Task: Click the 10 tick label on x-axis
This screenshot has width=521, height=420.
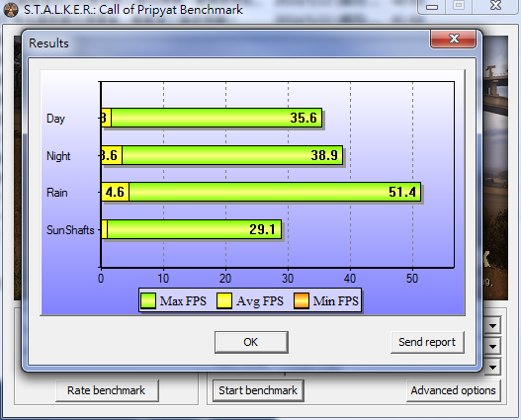Action: [163, 279]
